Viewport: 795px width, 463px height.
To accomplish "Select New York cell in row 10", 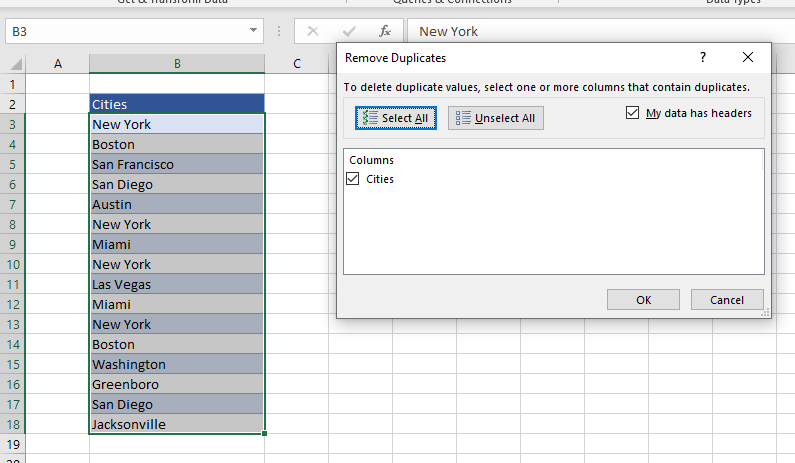I will (177, 264).
